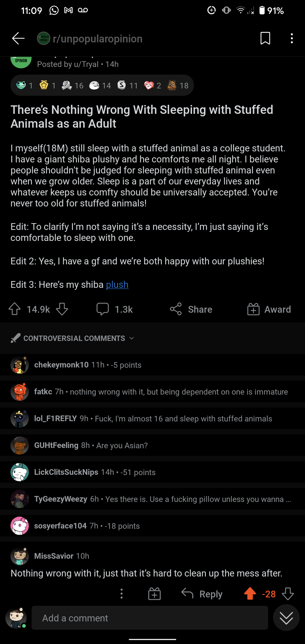The width and height of the screenshot is (305, 644).
Task: Downvote MissSavior's comment
Action: pos(288,594)
